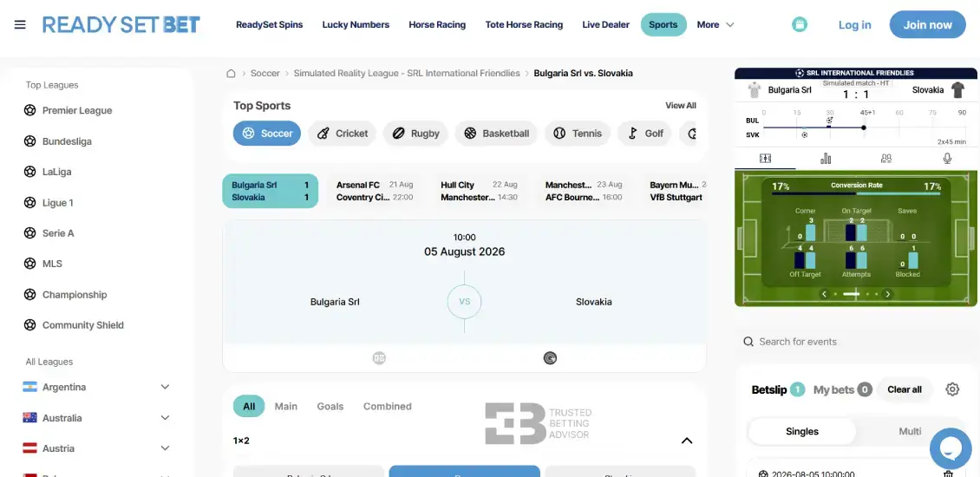Open the More navigation dropdown
This screenshot has width=980, height=477.
715,25
